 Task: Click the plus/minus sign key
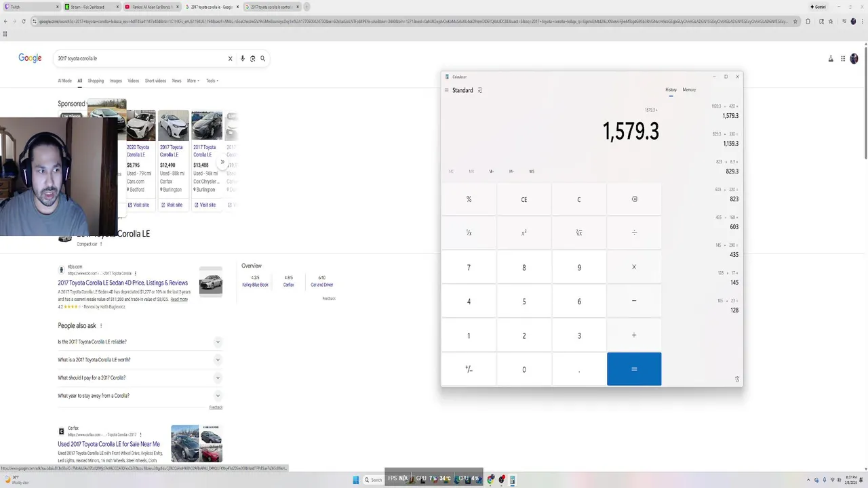pos(469,369)
